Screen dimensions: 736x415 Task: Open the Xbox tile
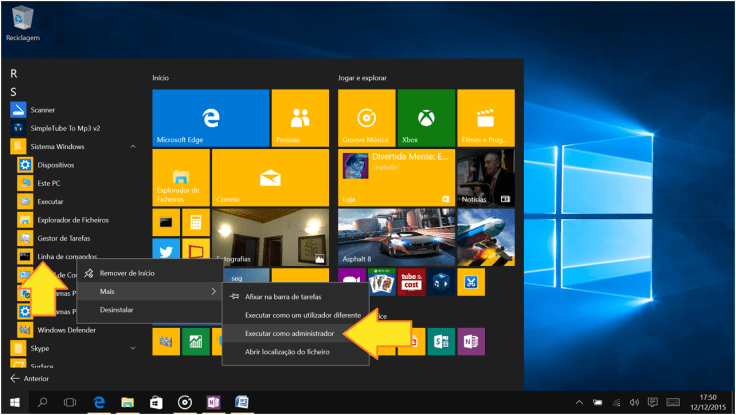coord(426,118)
